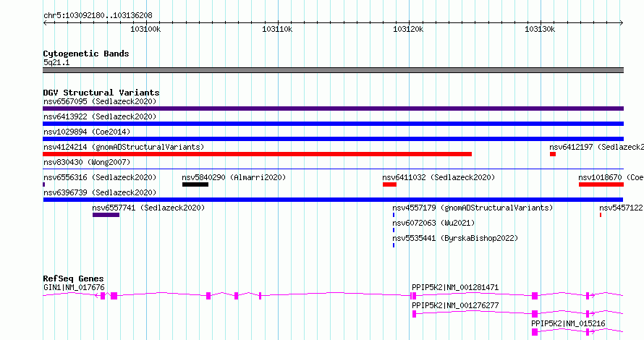Open variant label nsv1029894 (Coe2014)
The image size is (644, 340).
[87, 132]
